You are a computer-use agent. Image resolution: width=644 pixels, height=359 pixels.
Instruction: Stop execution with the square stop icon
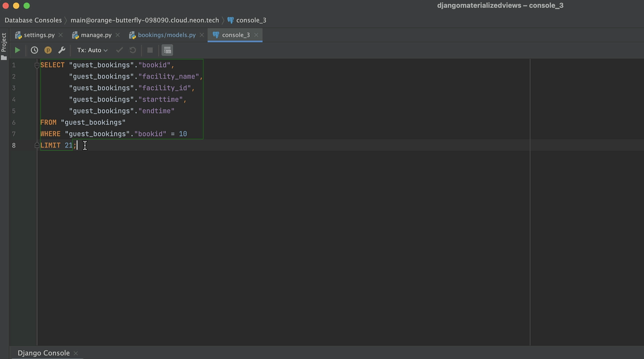150,50
